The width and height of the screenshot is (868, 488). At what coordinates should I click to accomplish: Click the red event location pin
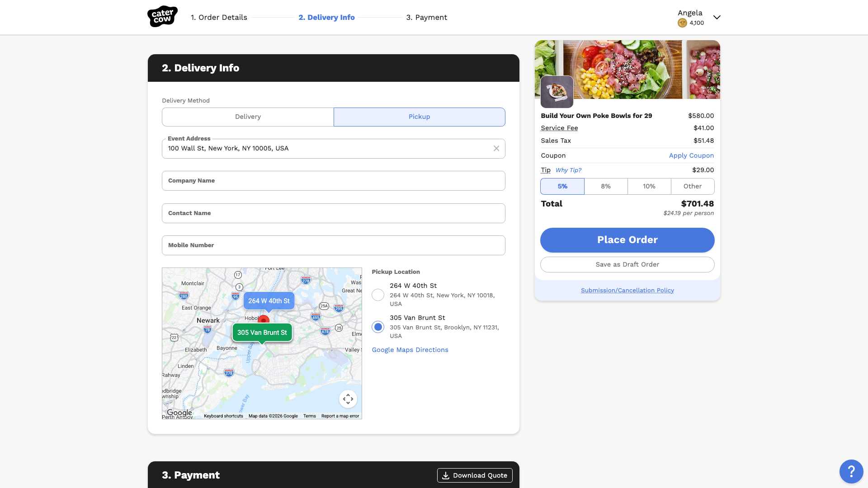264,320
